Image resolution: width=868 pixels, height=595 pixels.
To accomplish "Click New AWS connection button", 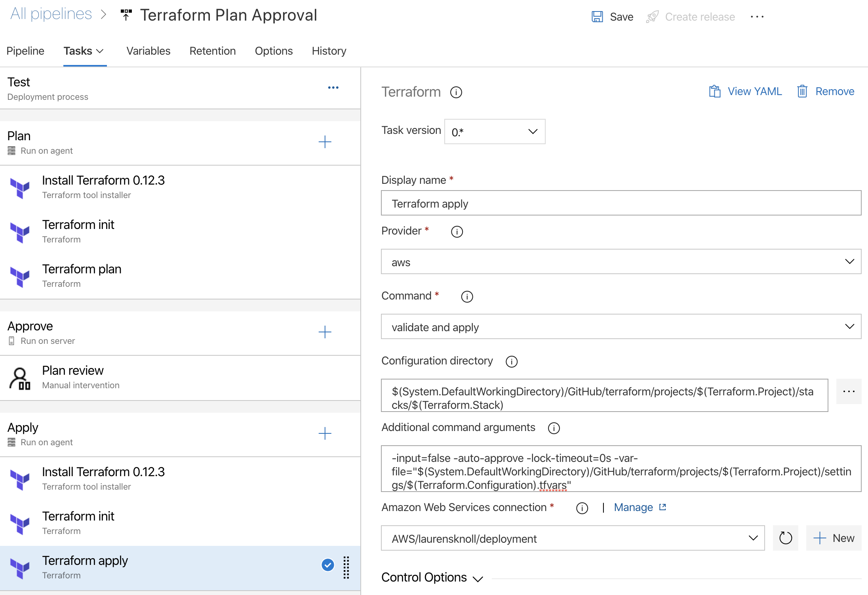I will [834, 538].
